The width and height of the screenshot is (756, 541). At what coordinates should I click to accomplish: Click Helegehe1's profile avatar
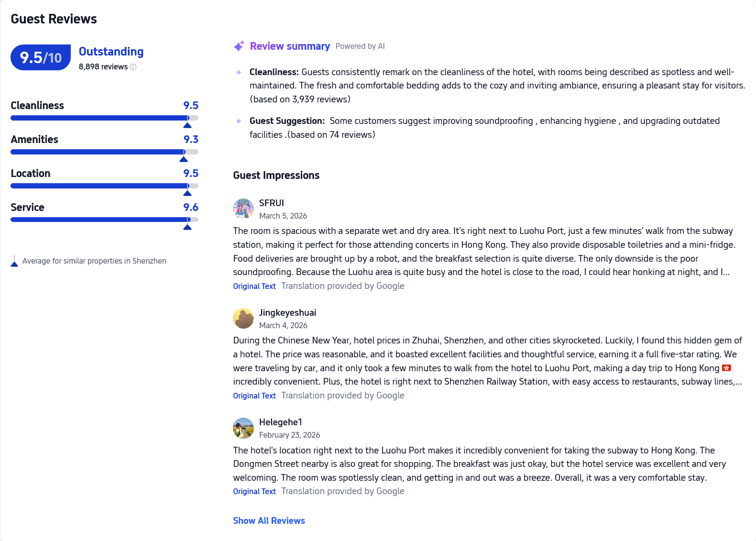(x=243, y=428)
